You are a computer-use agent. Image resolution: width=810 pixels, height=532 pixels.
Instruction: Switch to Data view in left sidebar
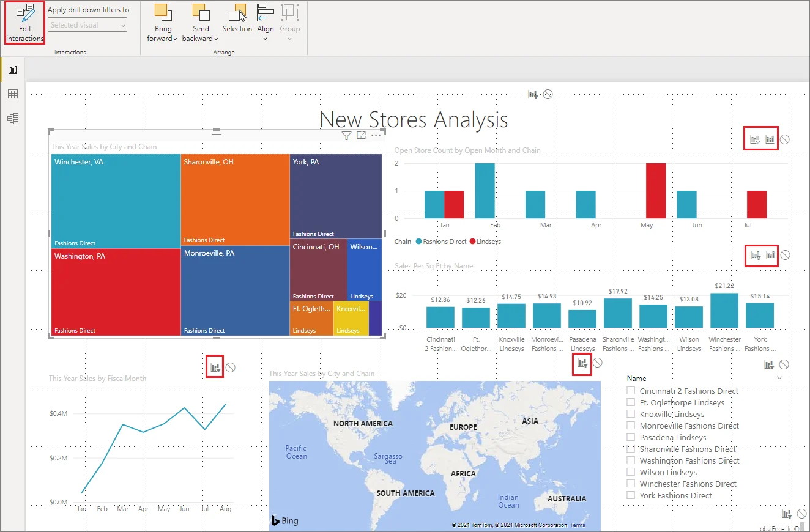tap(13, 94)
